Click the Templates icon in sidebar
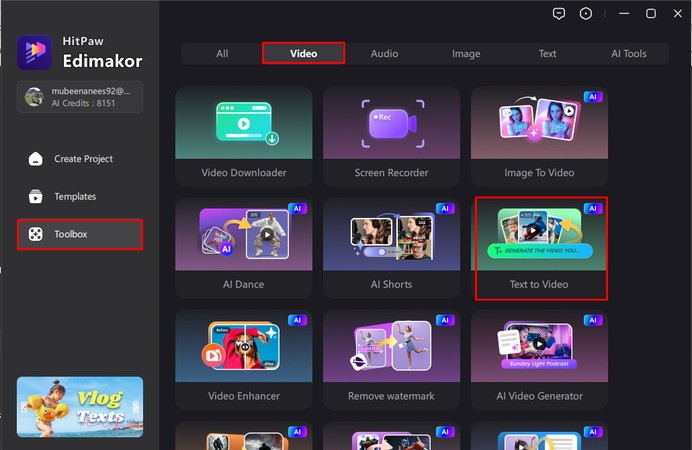The height and width of the screenshot is (450, 692). point(36,197)
